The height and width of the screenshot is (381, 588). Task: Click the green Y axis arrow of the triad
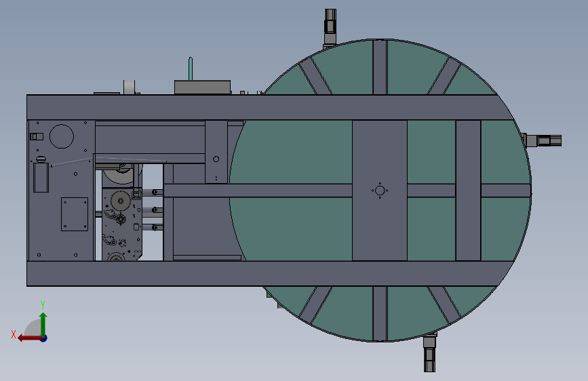point(43,324)
